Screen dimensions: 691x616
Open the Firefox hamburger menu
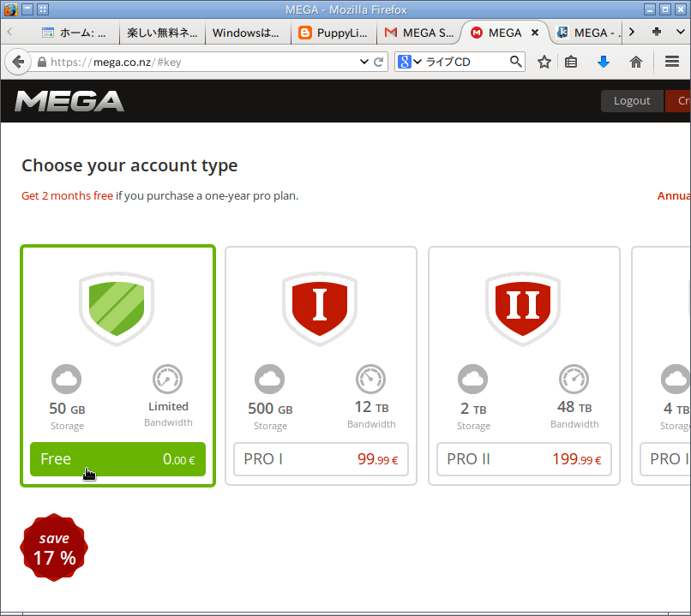point(672,62)
